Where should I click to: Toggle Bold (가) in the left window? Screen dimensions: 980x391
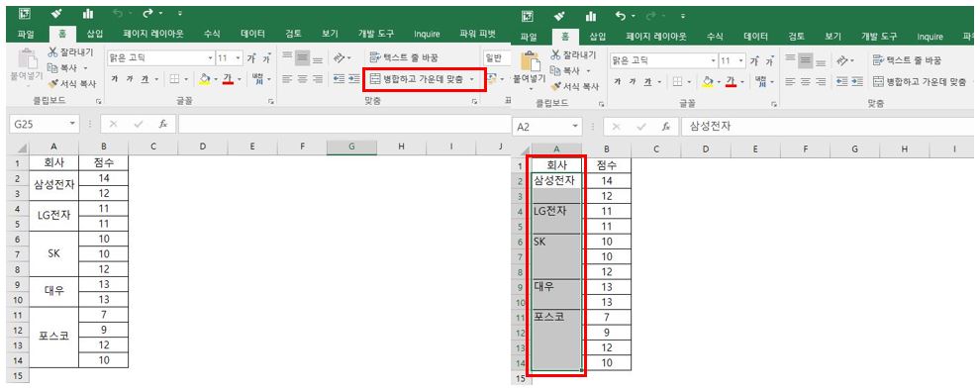click(x=115, y=79)
